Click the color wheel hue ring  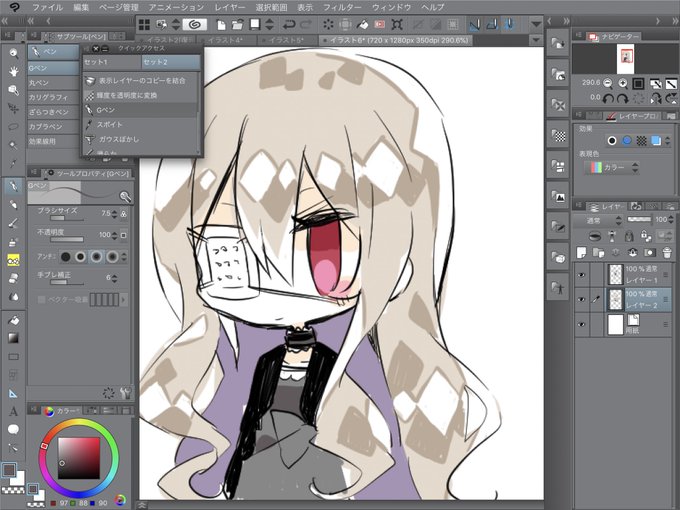pos(78,424)
